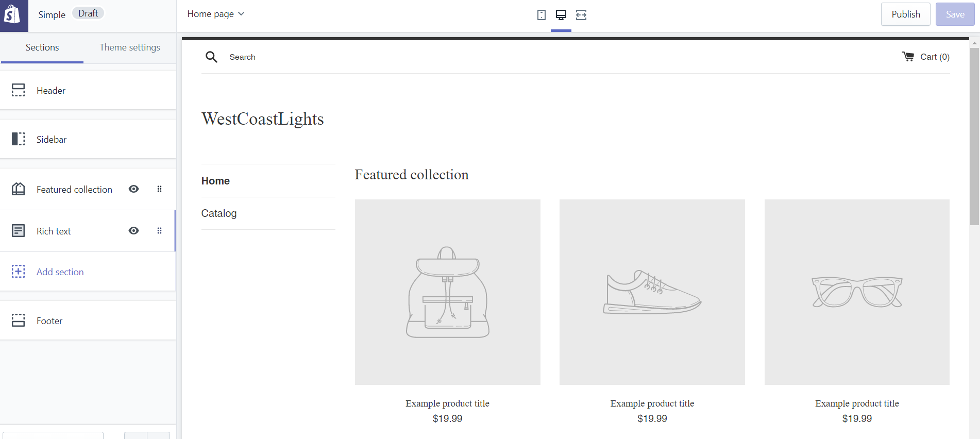
Task: Click the Add section link
Action: point(60,272)
